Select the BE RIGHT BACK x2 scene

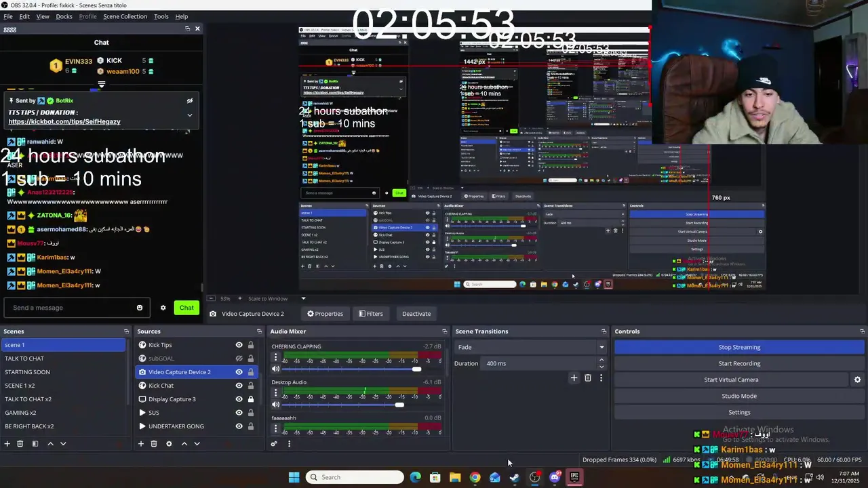pyautogui.click(x=63, y=426)
